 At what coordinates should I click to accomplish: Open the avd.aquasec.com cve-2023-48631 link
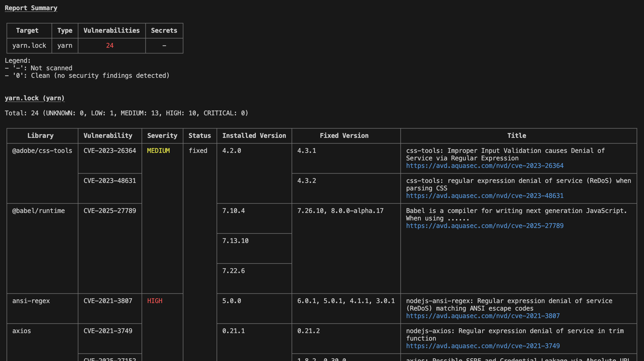point(485,196)
